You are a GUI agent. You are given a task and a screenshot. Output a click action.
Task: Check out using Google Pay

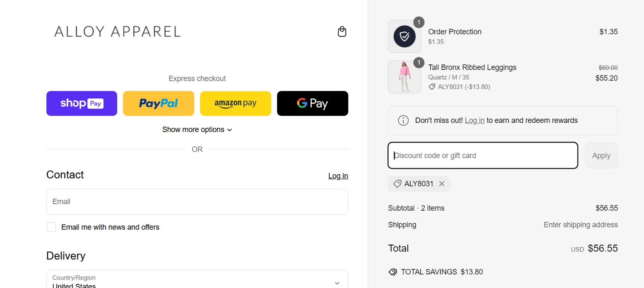click(x=313, y=103)
